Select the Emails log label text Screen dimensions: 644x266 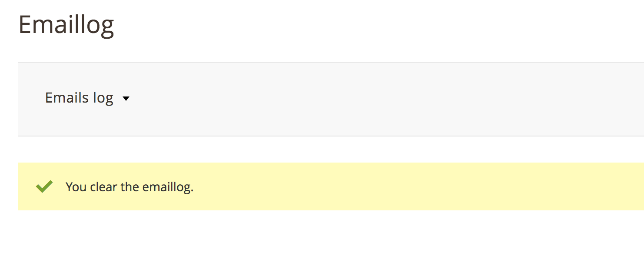(79, 98)
